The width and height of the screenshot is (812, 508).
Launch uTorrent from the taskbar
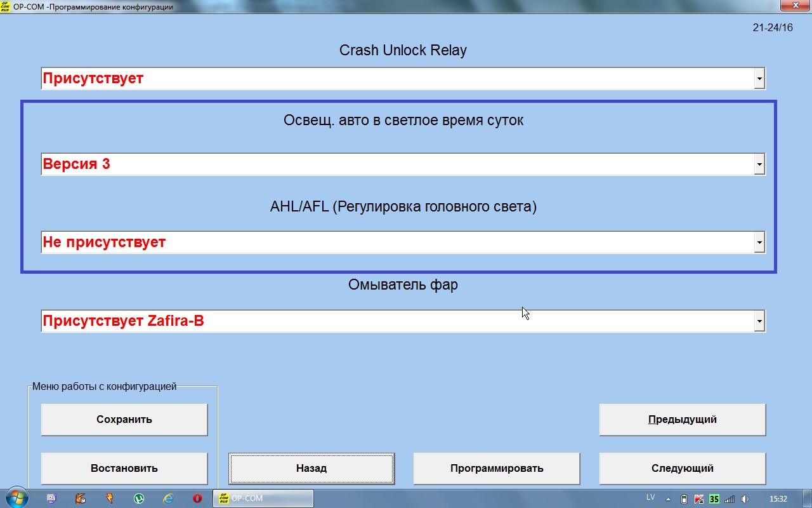coord(138,498)
